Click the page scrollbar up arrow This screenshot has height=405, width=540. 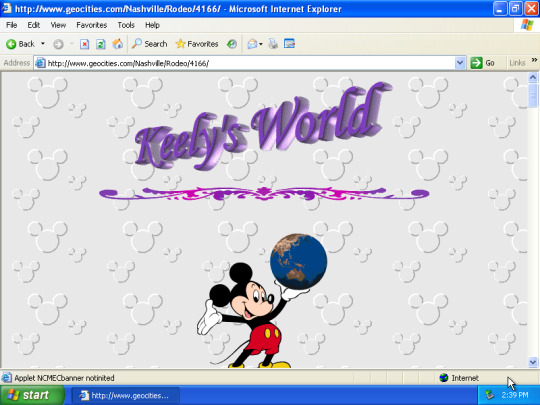click(x=533, y=77)
